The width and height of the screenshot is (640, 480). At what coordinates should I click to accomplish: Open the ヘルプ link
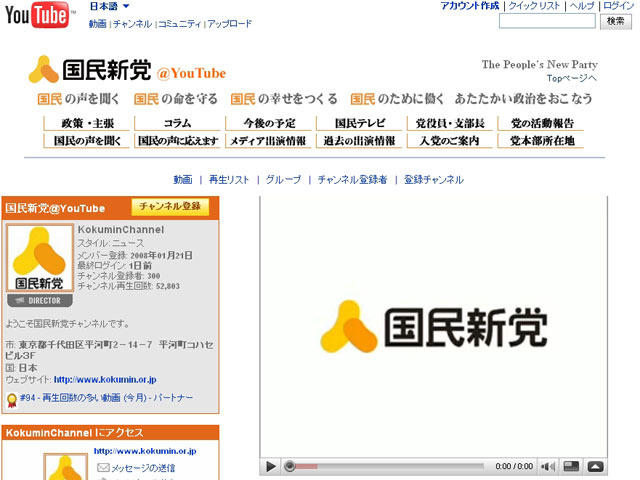582,6
